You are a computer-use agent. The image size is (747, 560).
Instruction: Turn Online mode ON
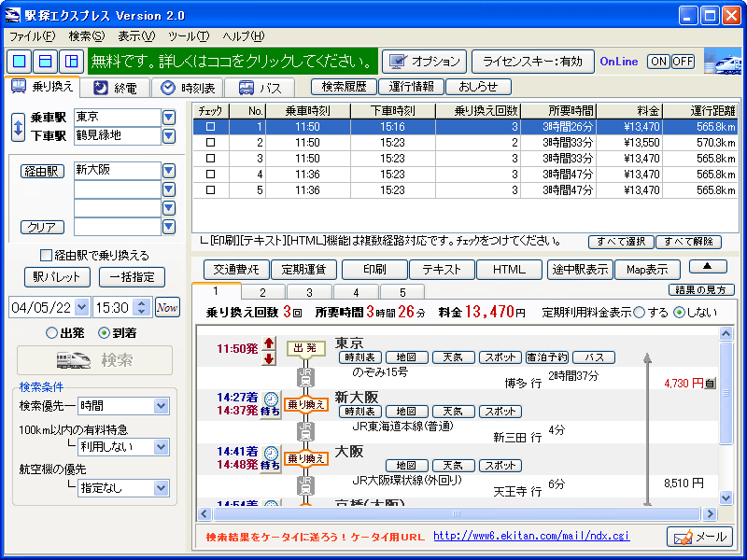point(659,62)
